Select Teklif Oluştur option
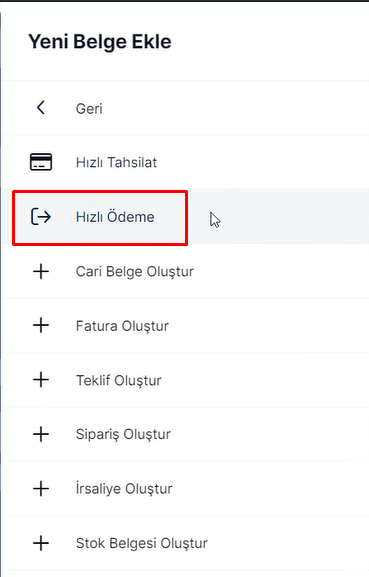This screenshot has height=577, width=369. [x=118, y=380]
